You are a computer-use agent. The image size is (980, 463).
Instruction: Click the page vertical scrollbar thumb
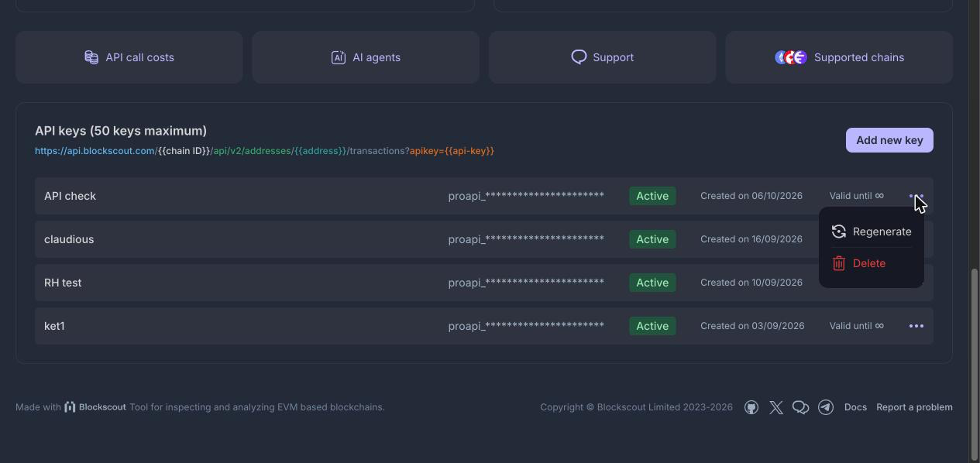[x=975, y=364]
